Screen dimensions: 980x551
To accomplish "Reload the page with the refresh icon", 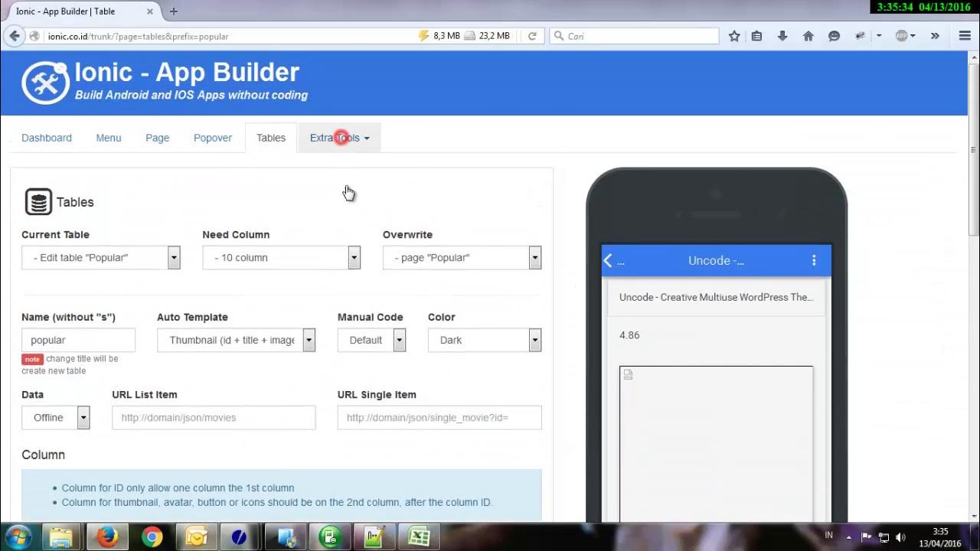I will (x=532, y=36).
